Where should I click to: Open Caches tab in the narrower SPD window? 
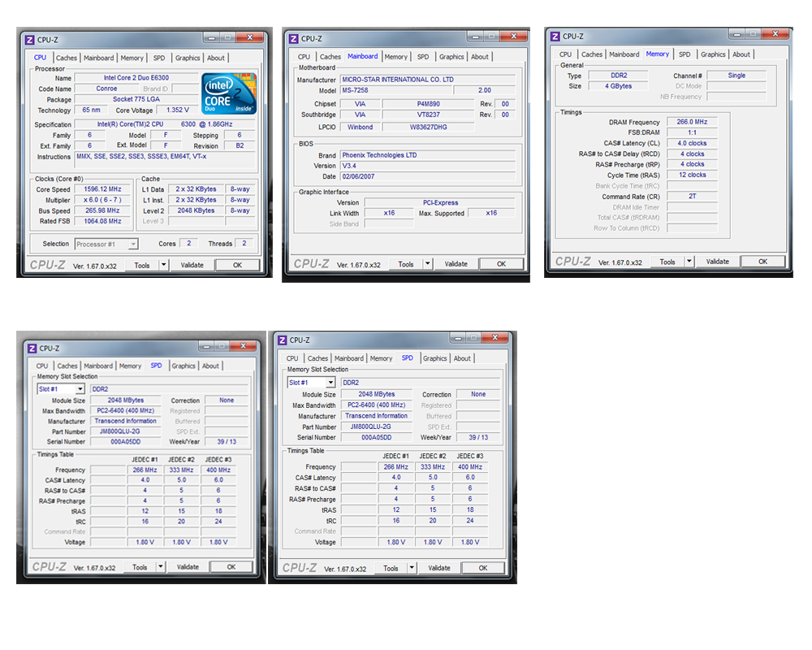point(67,366)
